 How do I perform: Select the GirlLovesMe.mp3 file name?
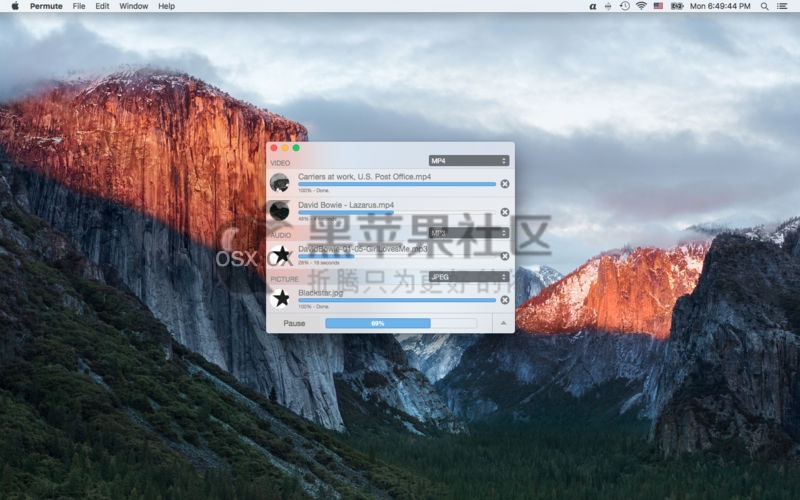pyautogui.click(x=363, y=249)
